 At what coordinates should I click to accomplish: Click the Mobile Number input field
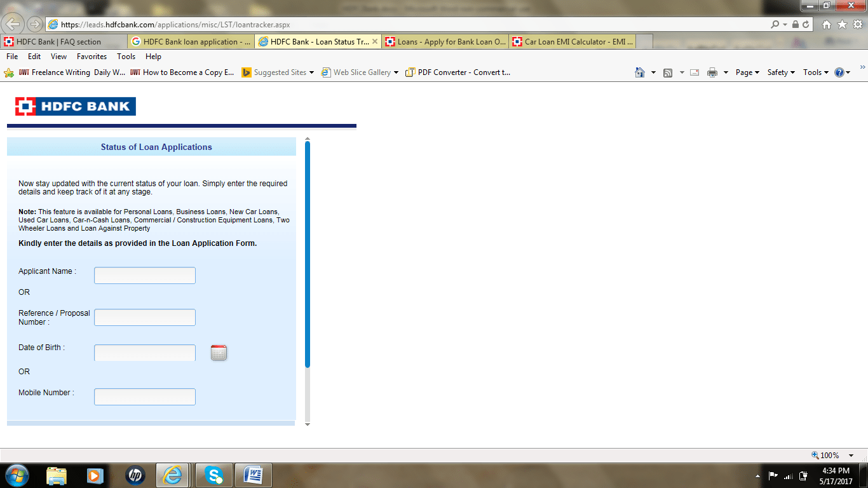point(145,396)
